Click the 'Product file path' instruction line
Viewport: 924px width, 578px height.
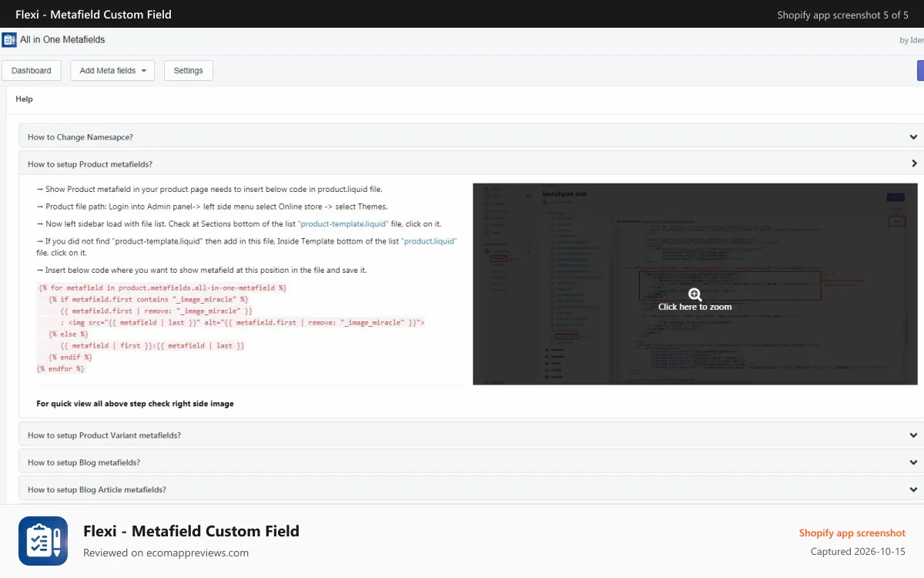[x=213, y=207]
